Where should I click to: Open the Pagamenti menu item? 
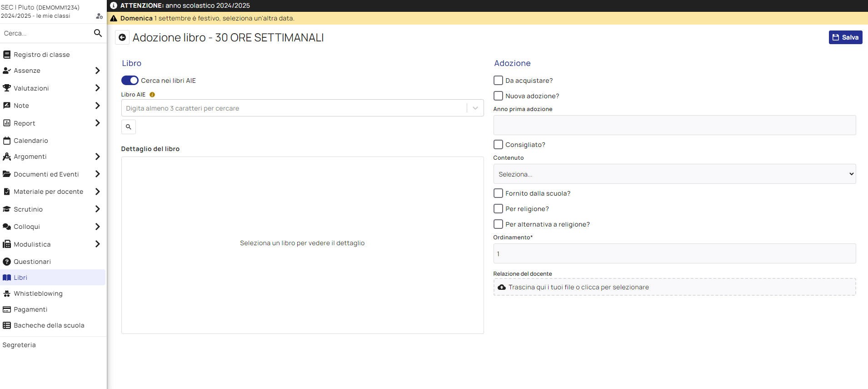point(53,309)
